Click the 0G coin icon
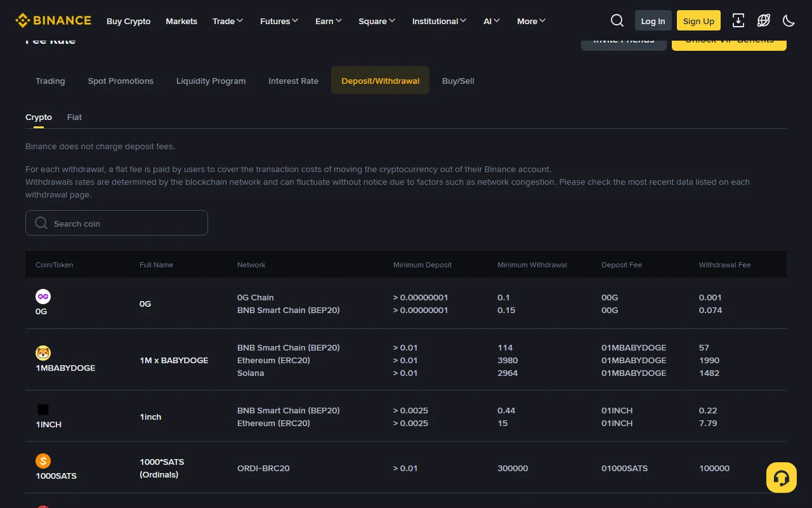The height and width of the screenshot is (508, 812). (43, 297)
